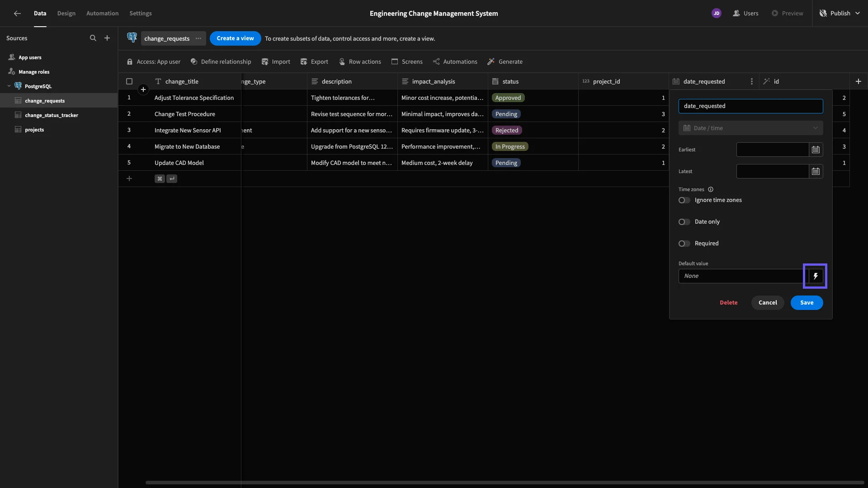Click the JD user avatar
The height and width of the screenshot is (488, 868).
tap(716, 13)
